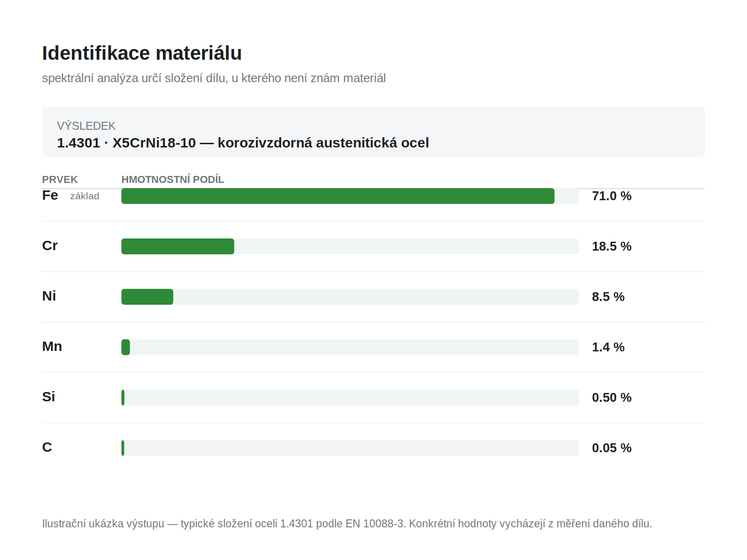
Task: Click the 18.5 % value
Action: tap(612, 246)
